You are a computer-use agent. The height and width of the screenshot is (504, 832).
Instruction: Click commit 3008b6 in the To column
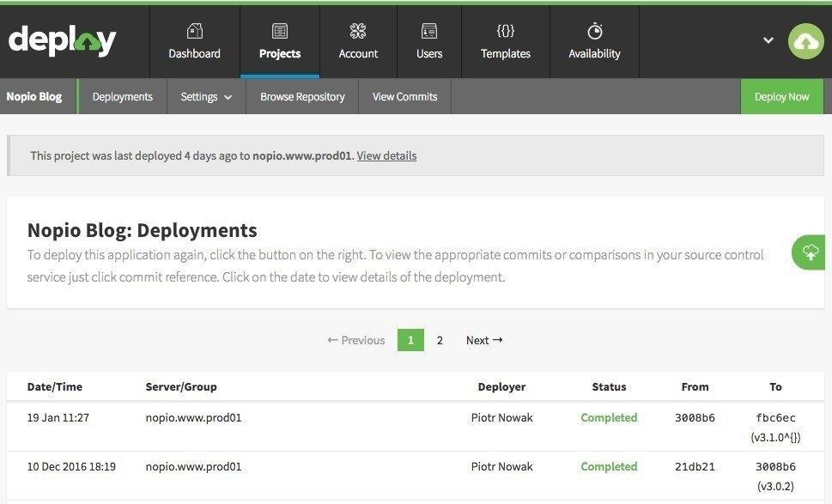tap(775, 466)
